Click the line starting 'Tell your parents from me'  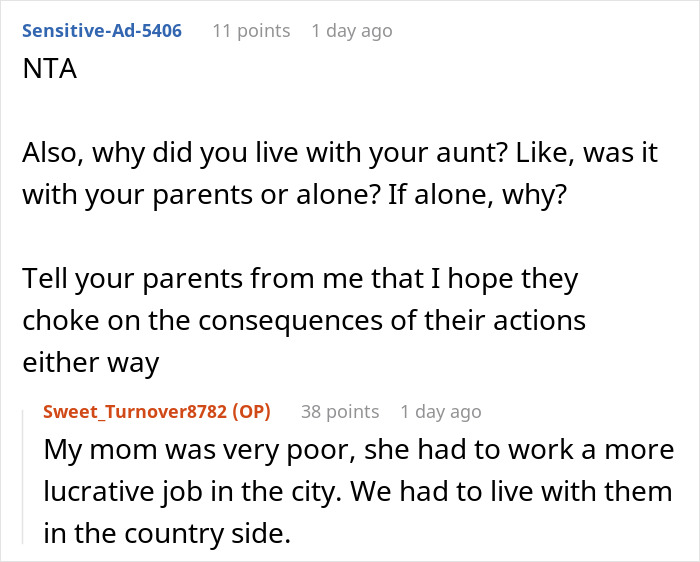pyautogui.click(x=300, y=279)
